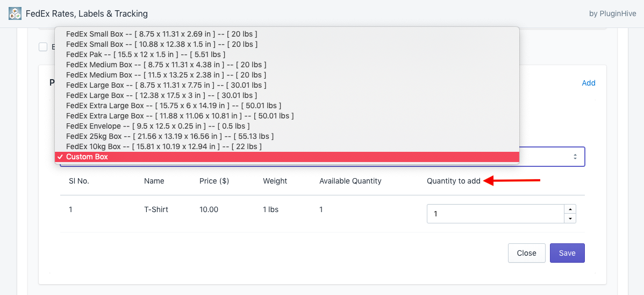Screen dimensions: 644x295
Task: Click the Price ($) column header
Action: (x=214, y=181)
